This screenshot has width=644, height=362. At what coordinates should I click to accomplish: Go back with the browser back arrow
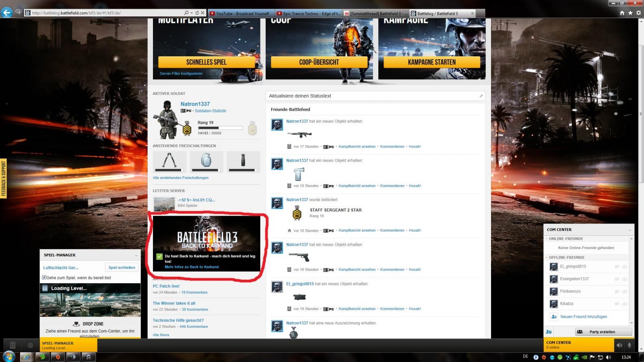click(x=6, y=12)
